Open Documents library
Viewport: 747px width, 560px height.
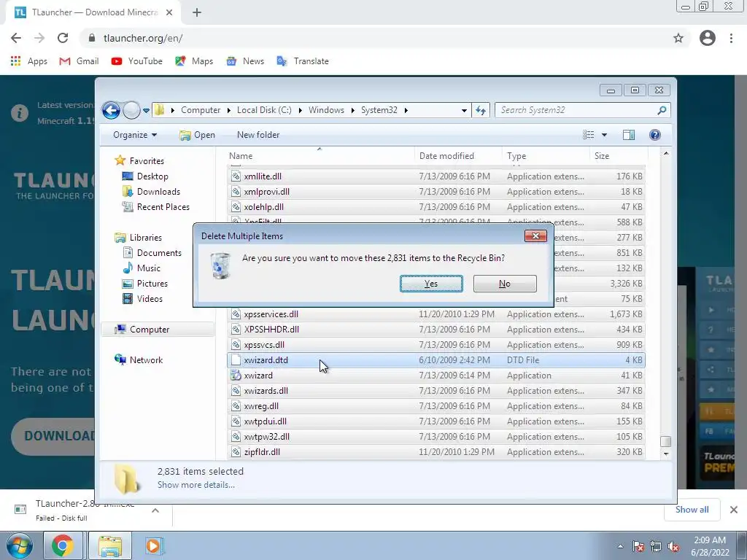click(x=152, y=252)
